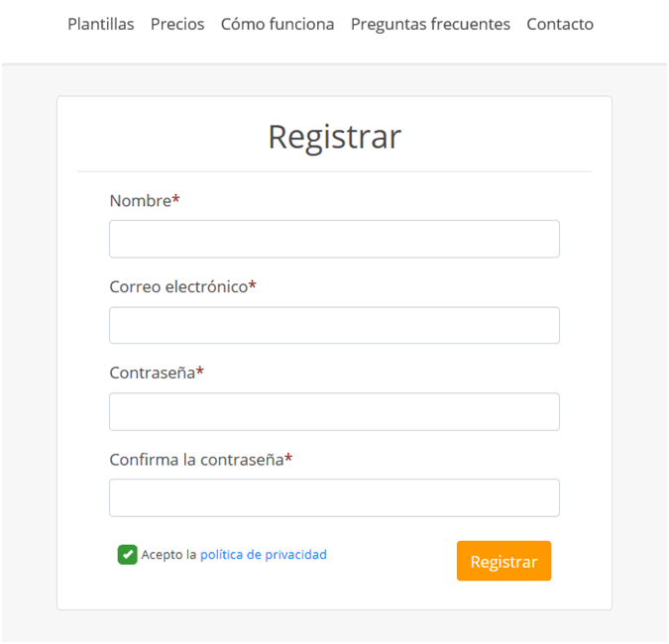Viewport: 669px width, 644px height.
Task: Open the Plantillas menu item
Action: (x=100, y=24)
